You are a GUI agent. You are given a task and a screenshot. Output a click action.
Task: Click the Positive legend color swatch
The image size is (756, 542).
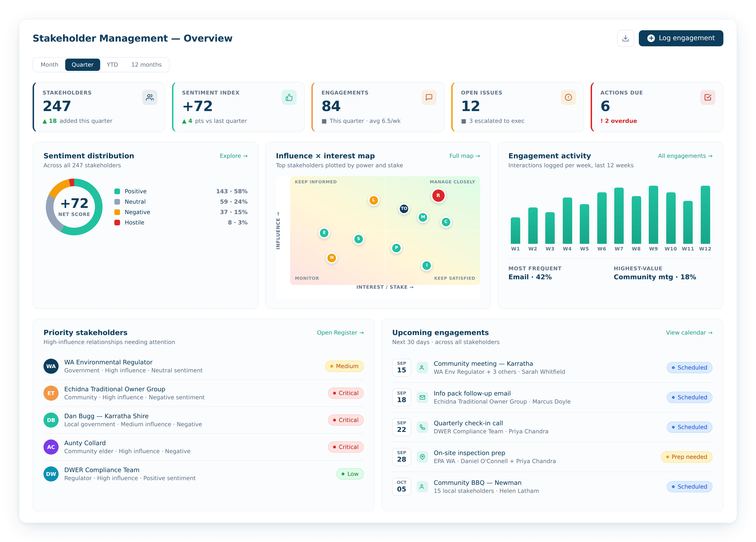tap(117, 191)
